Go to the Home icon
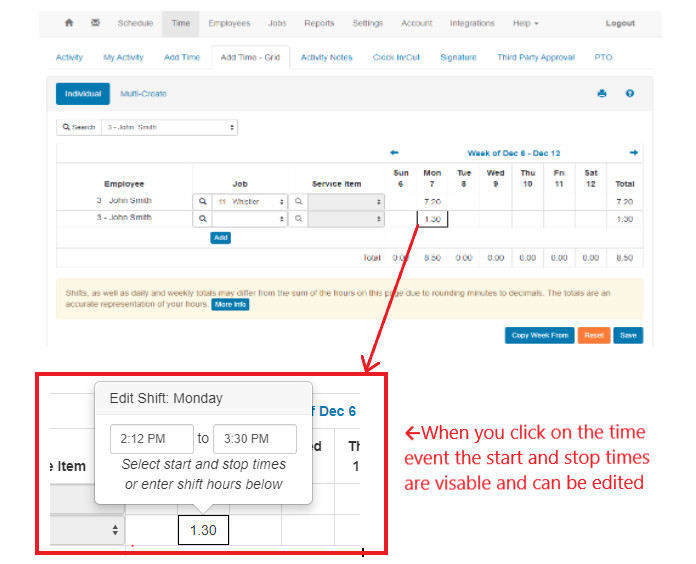696x564 pixels. [69, 23]
